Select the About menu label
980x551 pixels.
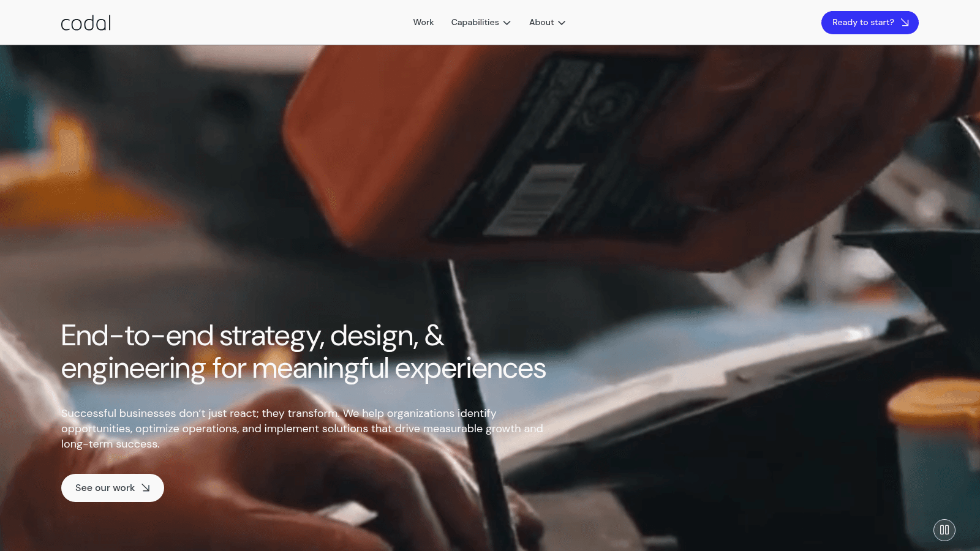pyautogui.click(x=541, y=22)
